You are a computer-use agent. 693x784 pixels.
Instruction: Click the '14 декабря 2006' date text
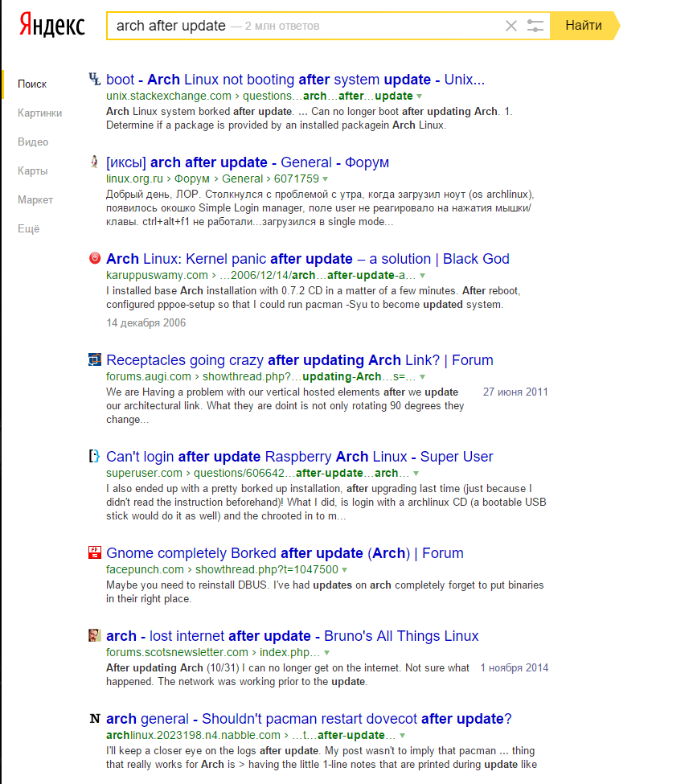[146, 323]
